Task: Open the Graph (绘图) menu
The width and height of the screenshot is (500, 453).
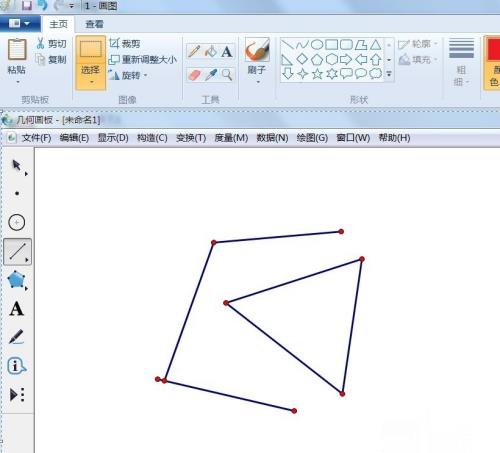Action: (x=312, y=138)
